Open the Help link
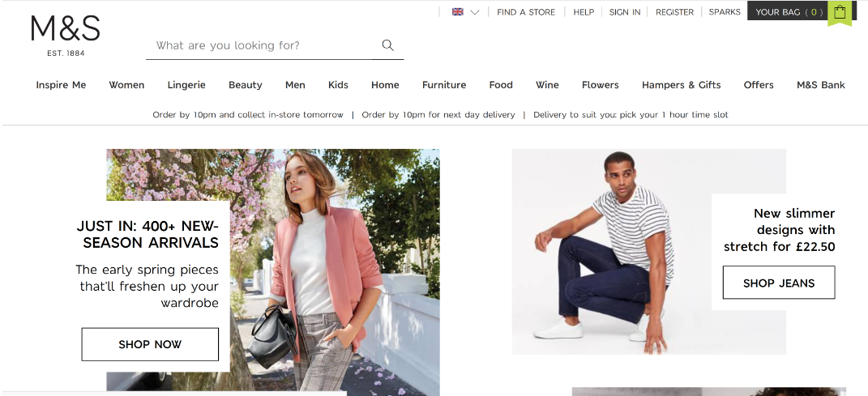The image size is (868, 396). coord(584,12)
